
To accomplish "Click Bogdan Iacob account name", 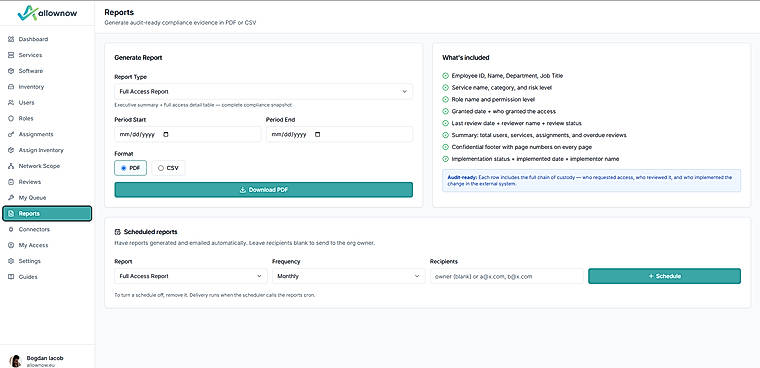I will [x=45, y=358].
